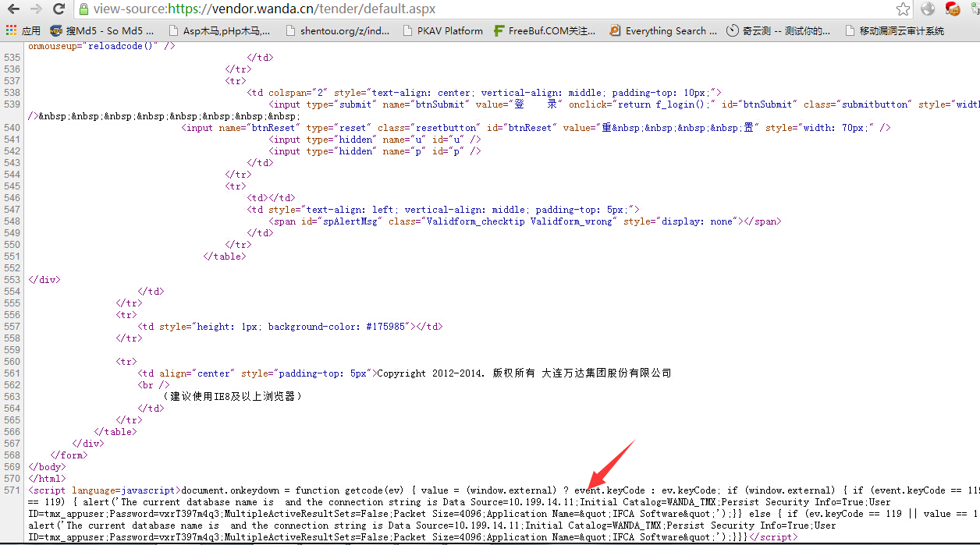This screenshot has width=980, height=545.
Task: Click the btnReset input line text
Action: tap(536, 128)
